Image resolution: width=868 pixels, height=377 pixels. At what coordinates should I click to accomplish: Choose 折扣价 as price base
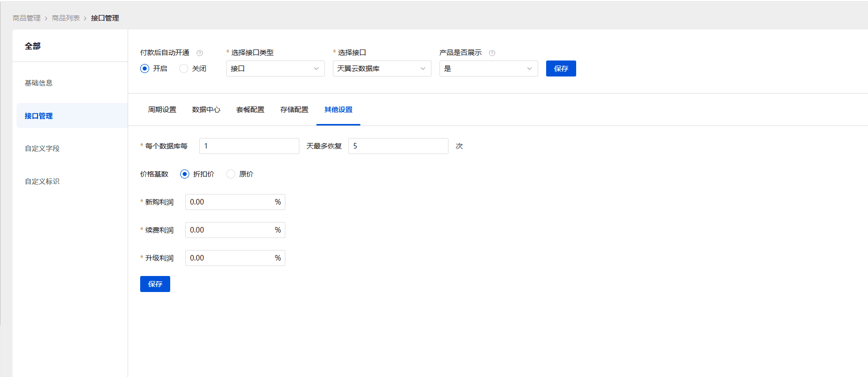click(185, 174)
